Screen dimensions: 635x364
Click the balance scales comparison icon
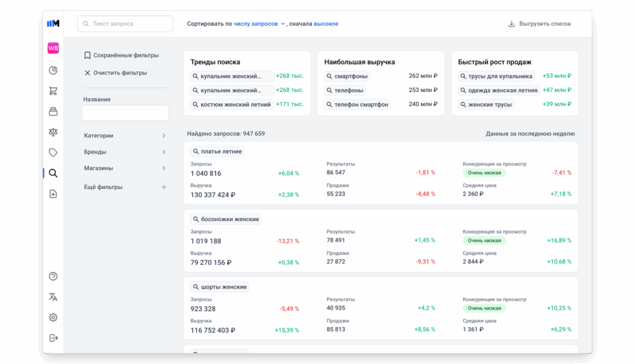coord(53,132)
